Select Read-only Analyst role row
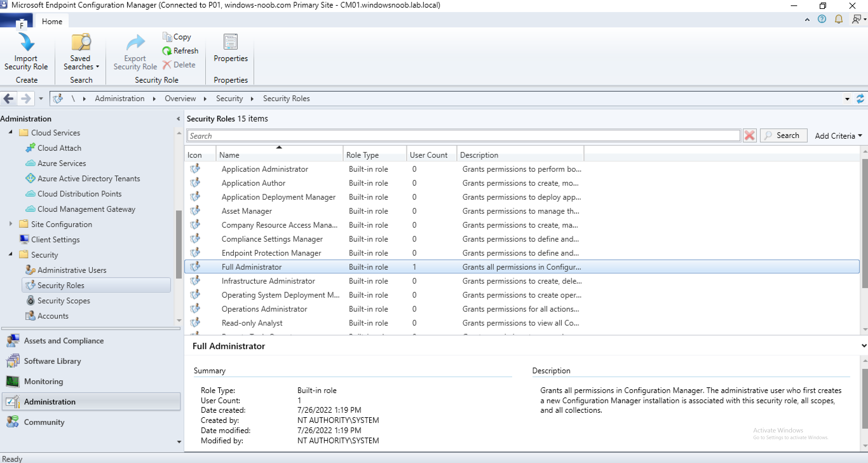The image size is (868, 463). (x=522, y=323)
